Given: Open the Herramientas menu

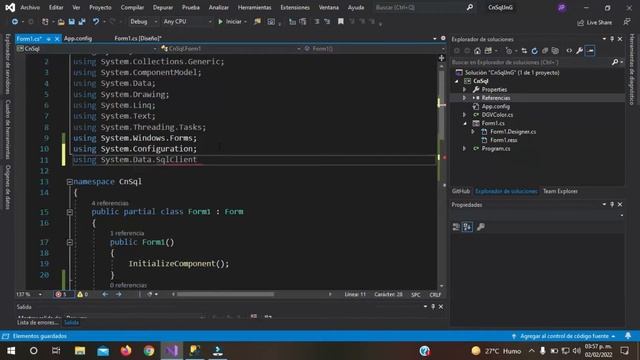Looking at the screenshot, I should (254, 7).
